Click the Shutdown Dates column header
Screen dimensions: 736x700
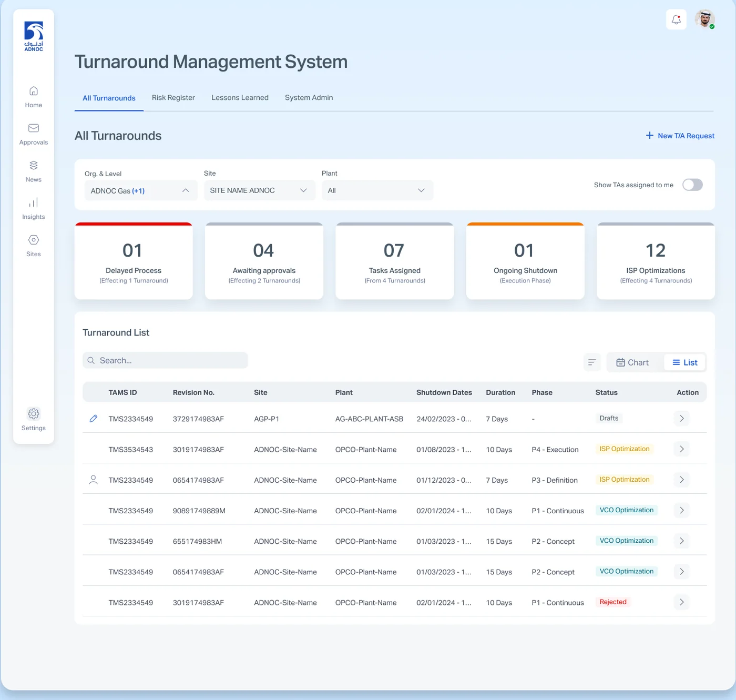(444, 392)
